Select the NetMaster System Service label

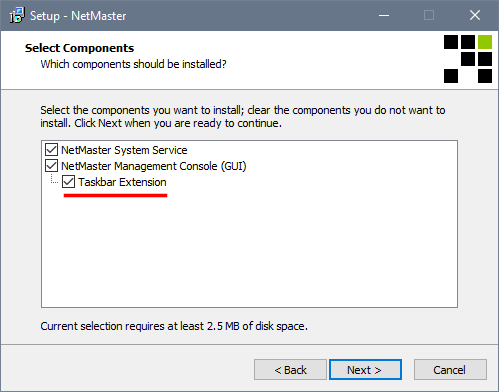pos(124,150)
